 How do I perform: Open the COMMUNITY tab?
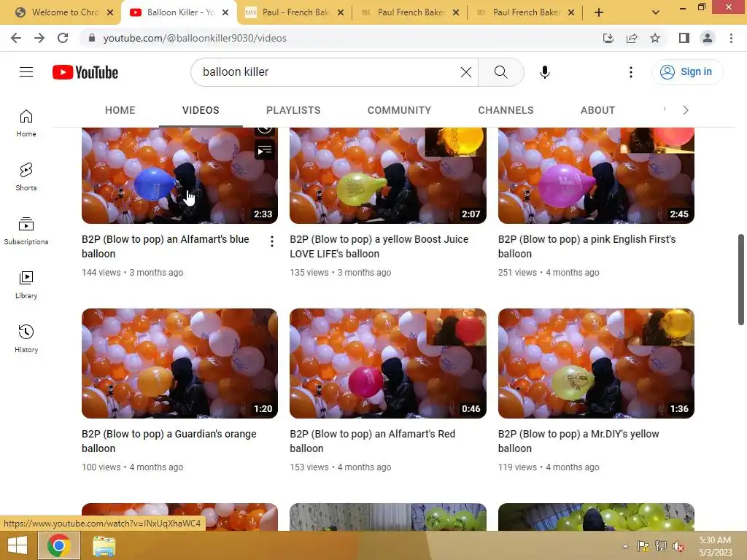pyautogui.click(x=399, y=110)
